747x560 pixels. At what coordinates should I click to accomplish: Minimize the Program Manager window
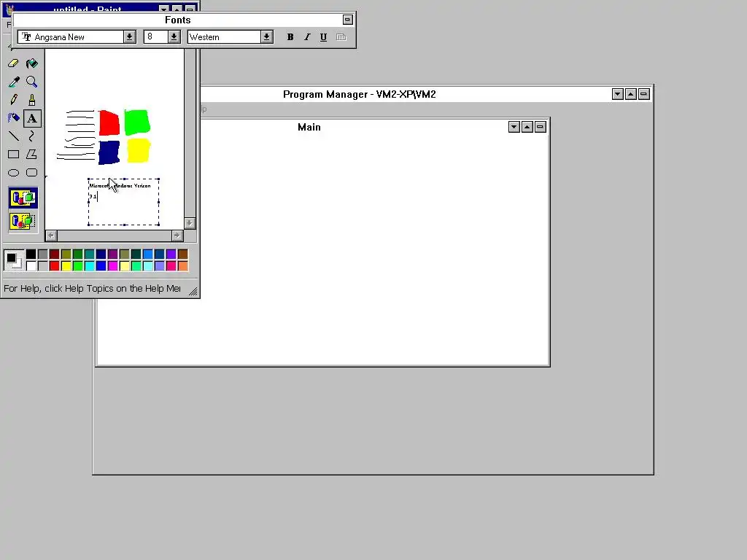point(617,94)
